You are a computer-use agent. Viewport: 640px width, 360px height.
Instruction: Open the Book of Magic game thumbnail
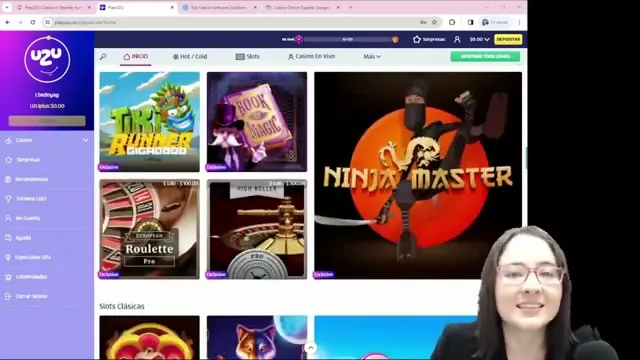coord(257,122)
